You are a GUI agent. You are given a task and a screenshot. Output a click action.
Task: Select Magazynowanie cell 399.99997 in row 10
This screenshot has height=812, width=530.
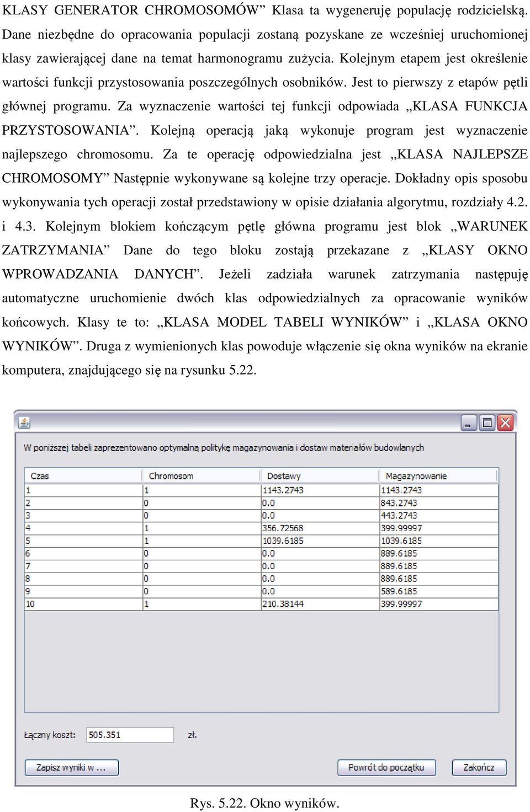tap(439, 604)
